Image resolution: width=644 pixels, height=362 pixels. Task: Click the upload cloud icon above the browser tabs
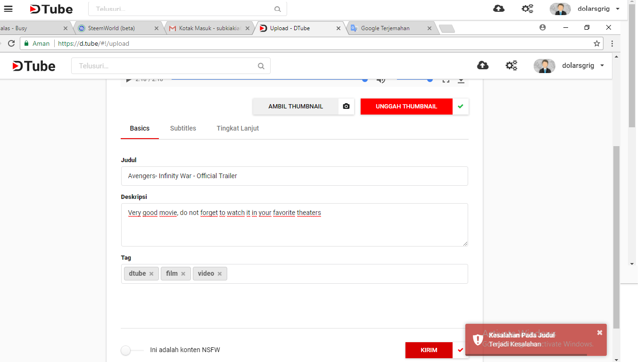499,8
